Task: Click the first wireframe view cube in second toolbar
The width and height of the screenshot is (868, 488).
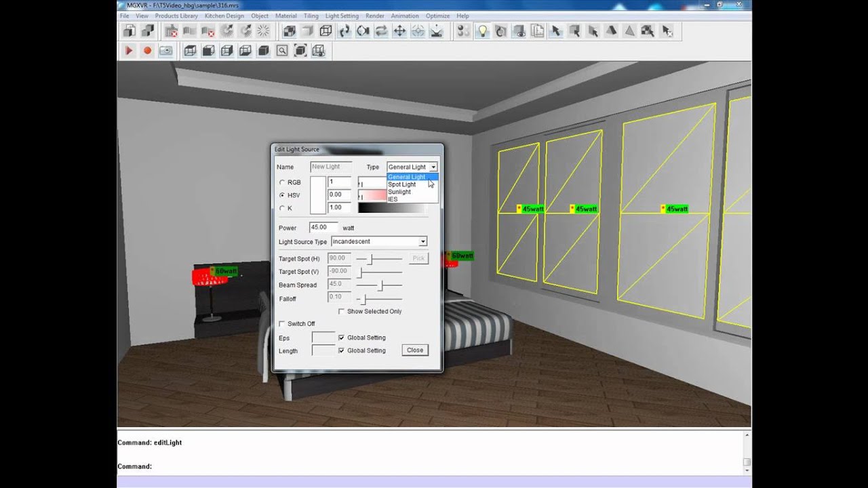Action: (x=191, y=50)
